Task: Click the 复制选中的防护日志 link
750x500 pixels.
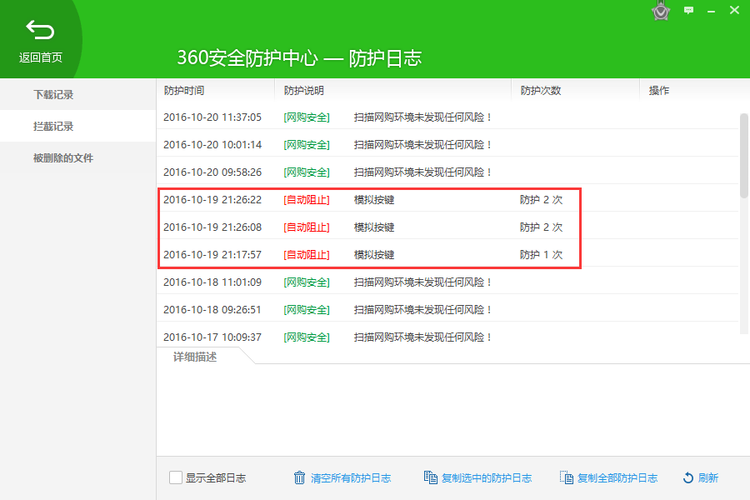Action: pyautogui.click(x=486, y=478)
